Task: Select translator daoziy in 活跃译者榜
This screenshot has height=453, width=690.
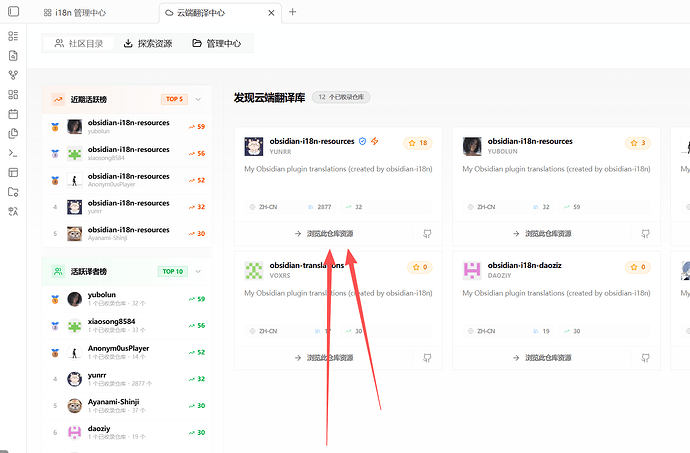Action: (127, 432)
